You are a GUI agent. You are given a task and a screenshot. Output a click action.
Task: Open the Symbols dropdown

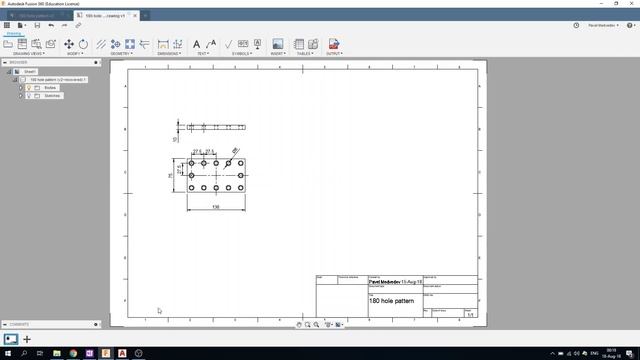click(x=242, y=53)
